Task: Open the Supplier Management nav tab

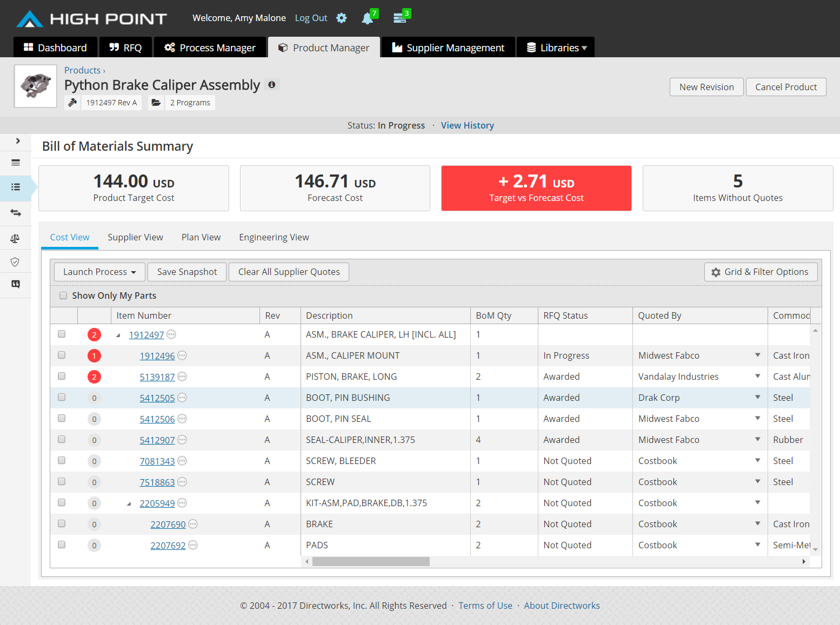Action: pyautogui.click(x=448, y=48)
